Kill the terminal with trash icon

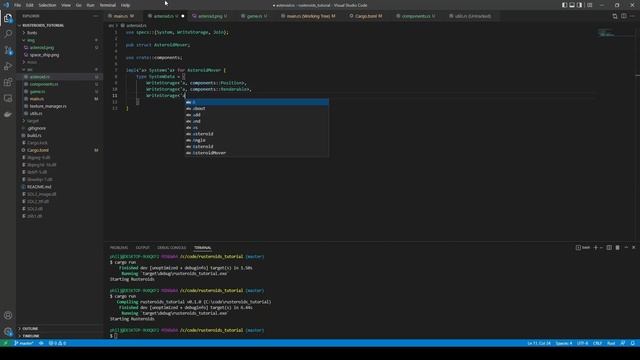[618, 247]
